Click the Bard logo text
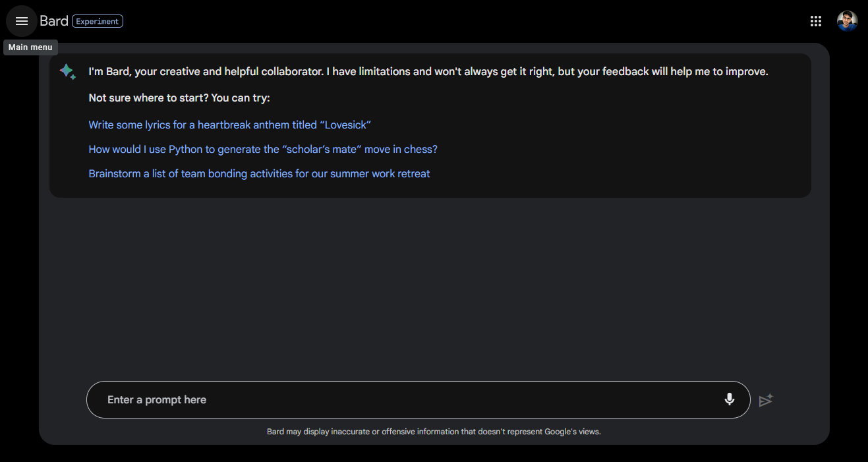 (54, 21)
